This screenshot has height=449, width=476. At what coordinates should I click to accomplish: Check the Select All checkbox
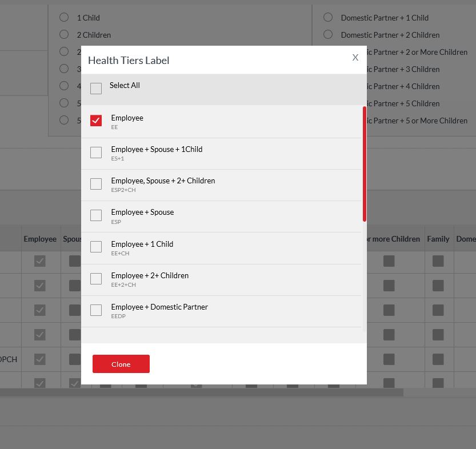96,89
